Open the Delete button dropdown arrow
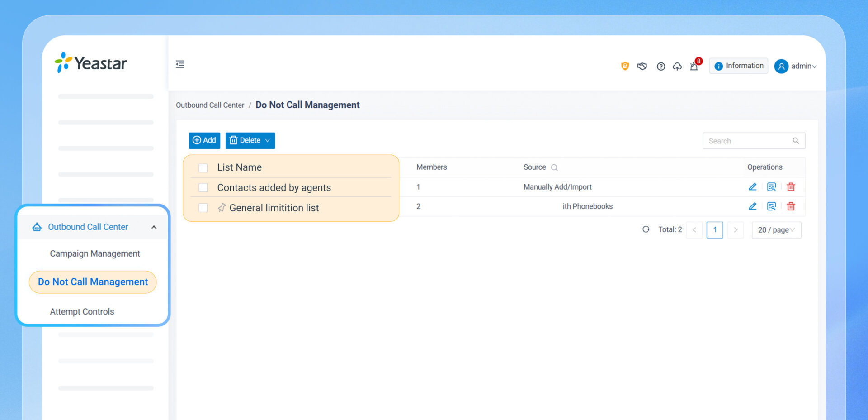868x420 pixels. [x=268, y=141]
